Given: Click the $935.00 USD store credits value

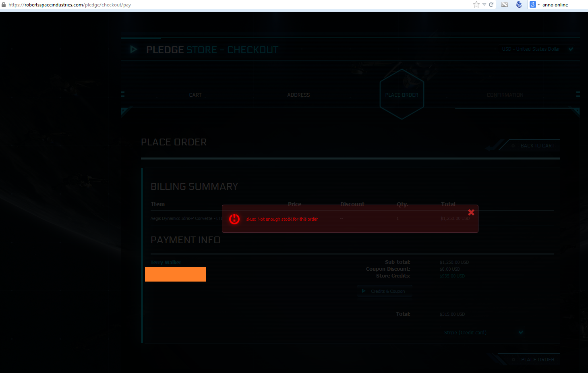Looking at the screenshot, I should point(452,276).
